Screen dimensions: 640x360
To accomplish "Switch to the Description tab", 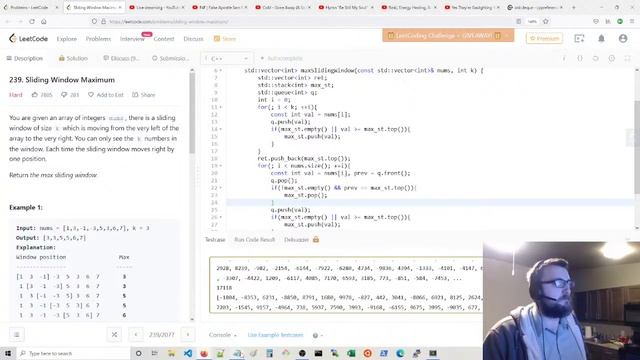I will coord(24,58).
